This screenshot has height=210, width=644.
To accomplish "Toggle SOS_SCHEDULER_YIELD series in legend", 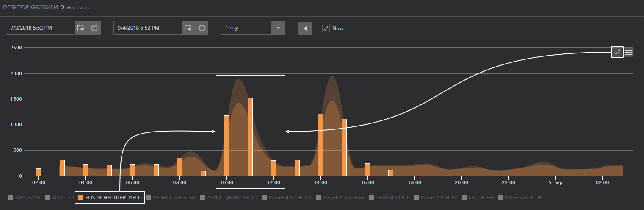I will tap(110, 197).
